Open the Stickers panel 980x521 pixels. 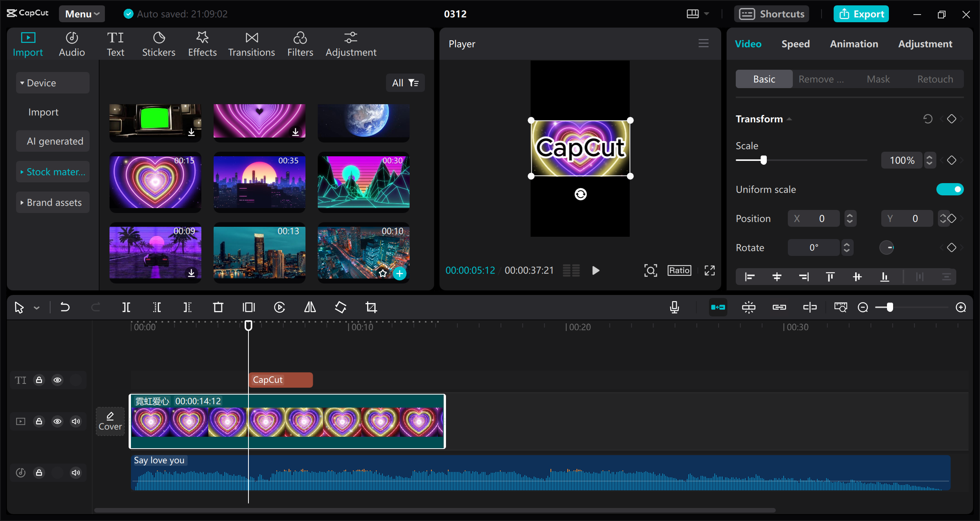coord(158,43)
